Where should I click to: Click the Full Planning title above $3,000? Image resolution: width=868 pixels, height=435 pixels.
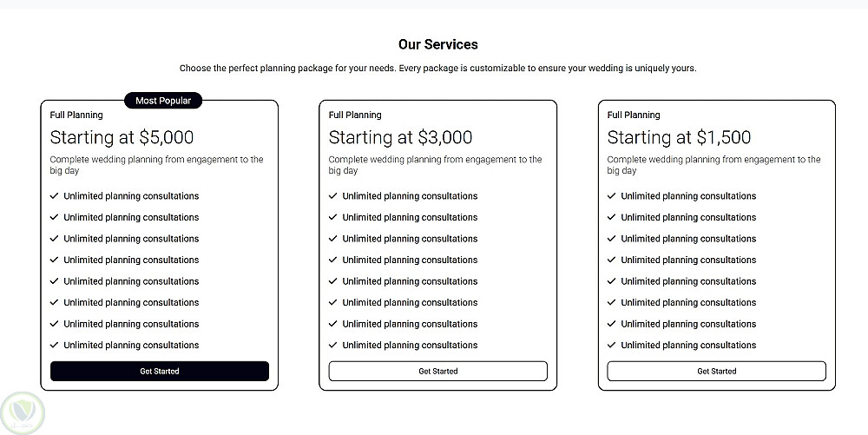(355, 115)
